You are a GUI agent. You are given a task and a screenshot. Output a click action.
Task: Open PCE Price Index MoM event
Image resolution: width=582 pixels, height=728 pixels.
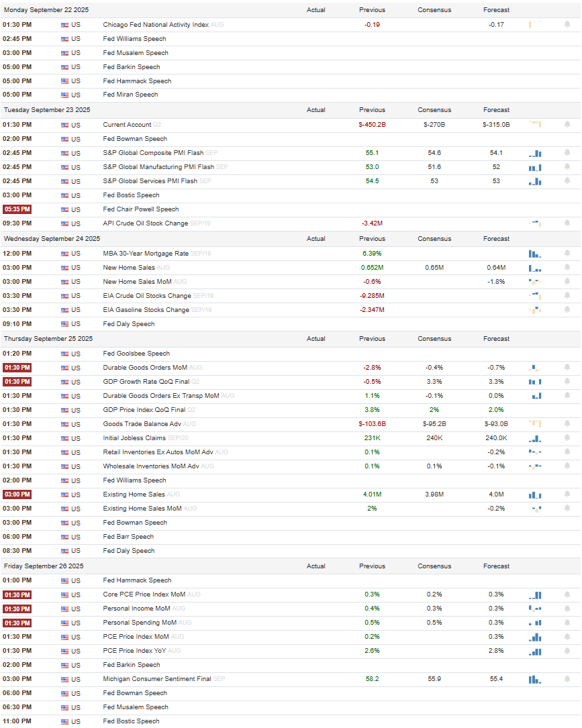[x=136, y=637]
